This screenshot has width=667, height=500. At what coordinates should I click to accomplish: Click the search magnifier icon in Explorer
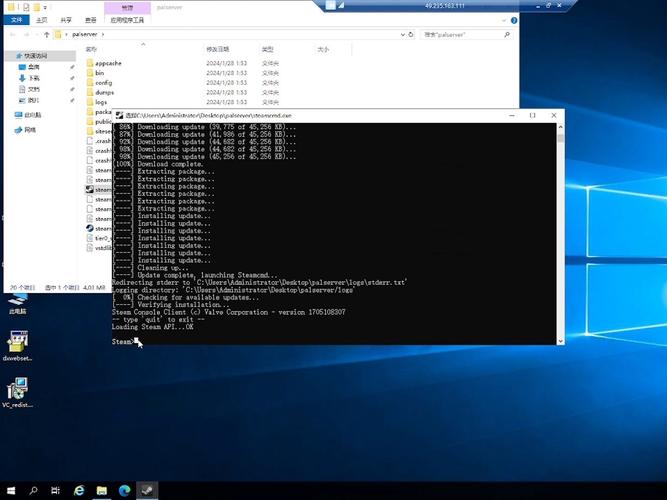[x=507, y=34]
